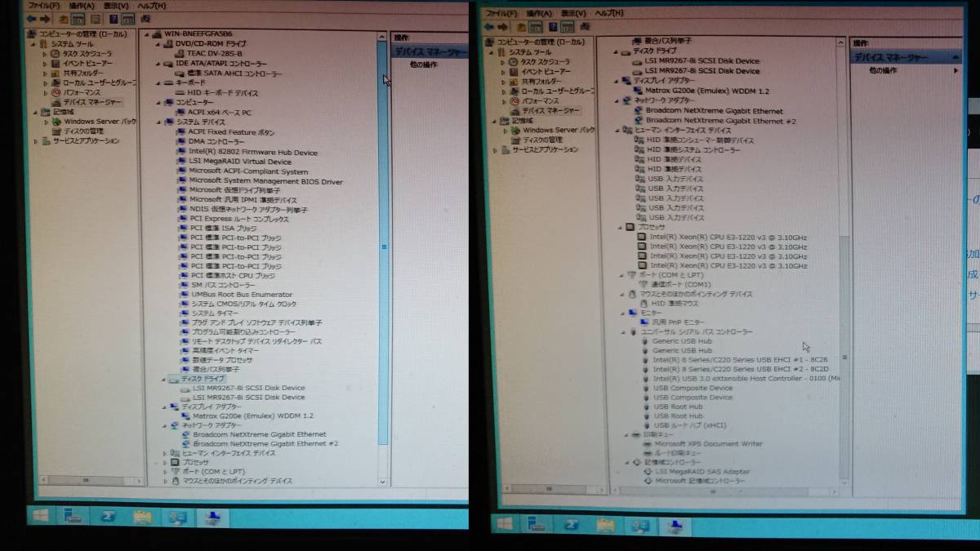980x551 pixels.
Task: Expand プロセッサ category in left window
Action: (x=164, y=462)
